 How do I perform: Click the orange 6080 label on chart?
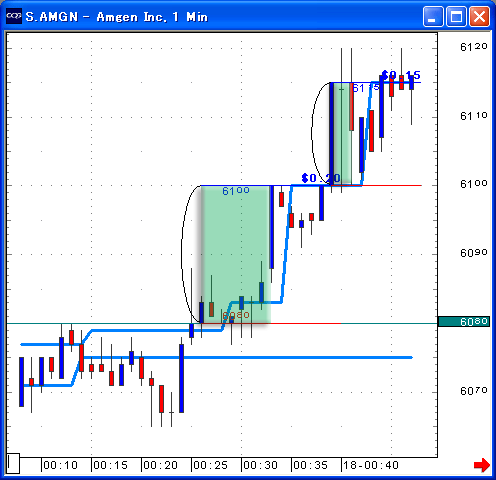[x=236, y=315]
